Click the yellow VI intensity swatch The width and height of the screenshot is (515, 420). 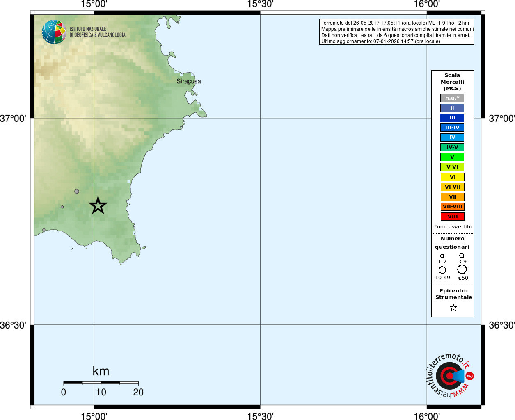pos(453,177)
